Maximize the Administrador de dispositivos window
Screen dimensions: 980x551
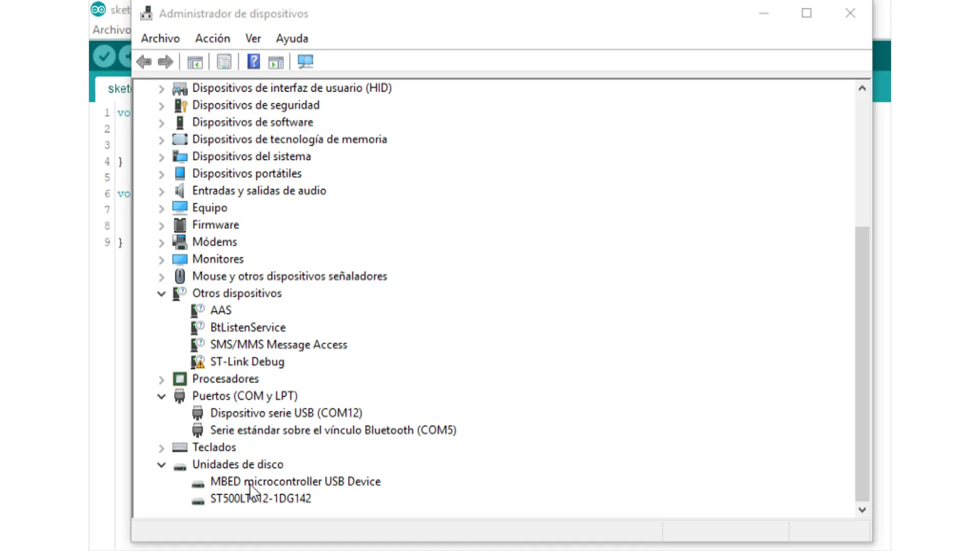806,13
